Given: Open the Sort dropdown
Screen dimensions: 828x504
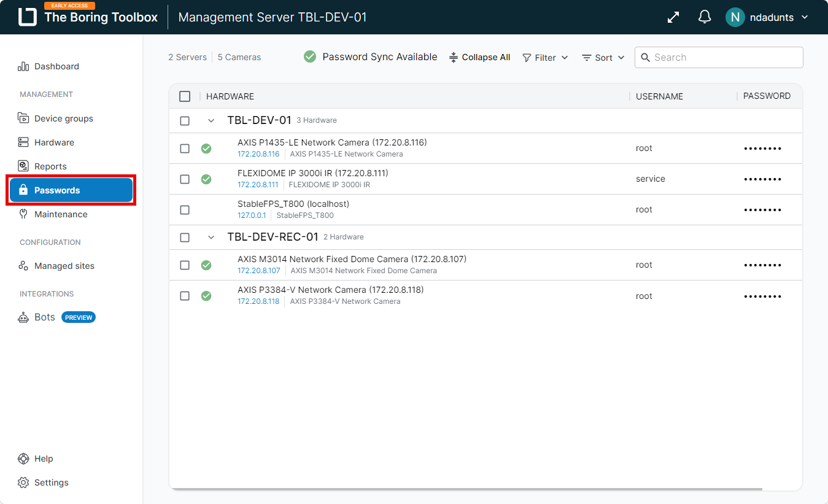Looking at the screenshot, I should click(603, 58).
